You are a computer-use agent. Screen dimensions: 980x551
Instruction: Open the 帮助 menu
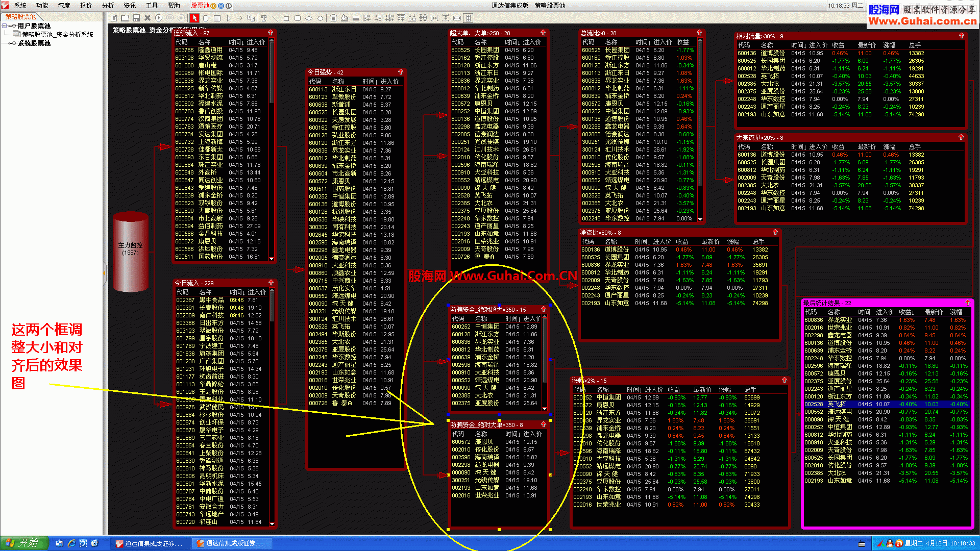click(x=174, y=6)
